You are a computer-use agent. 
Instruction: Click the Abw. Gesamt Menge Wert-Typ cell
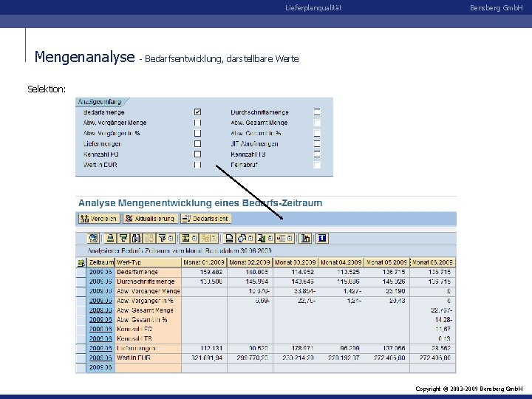coord(149,310)
